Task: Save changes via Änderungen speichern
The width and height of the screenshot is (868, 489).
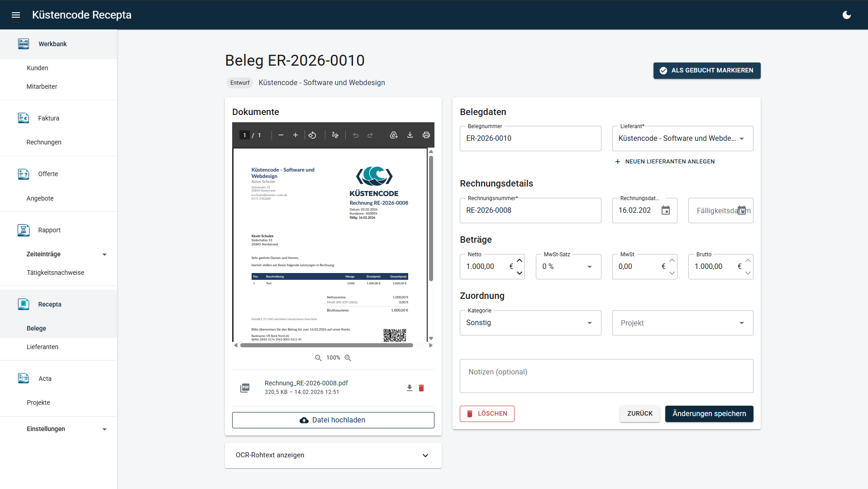Action: [x=709, y=413]
